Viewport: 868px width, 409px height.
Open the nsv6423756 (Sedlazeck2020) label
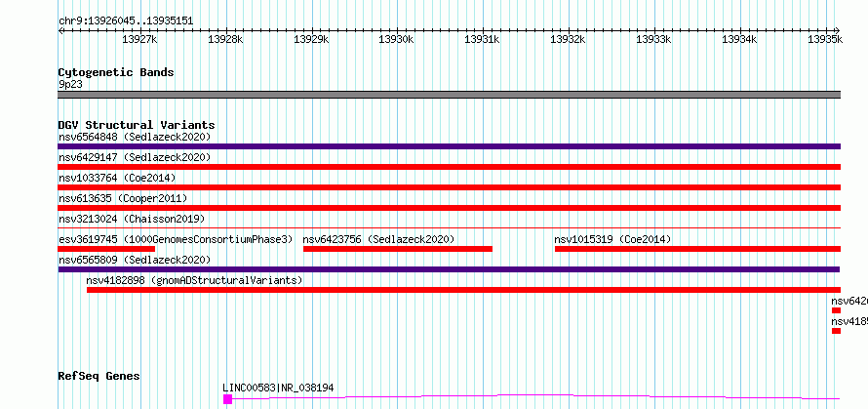tap(378, 239)
